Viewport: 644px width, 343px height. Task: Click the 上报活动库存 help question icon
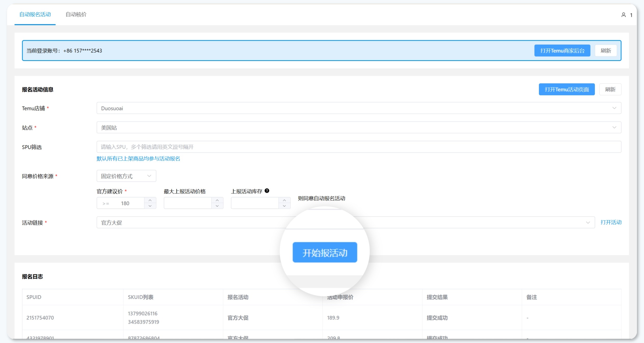267,191
